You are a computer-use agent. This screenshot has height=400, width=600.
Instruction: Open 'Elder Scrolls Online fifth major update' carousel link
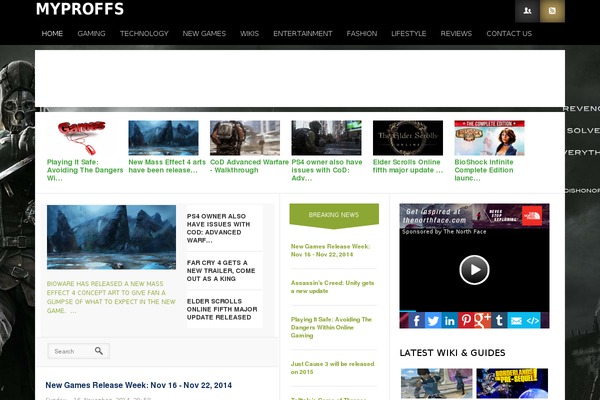(408, 166)
